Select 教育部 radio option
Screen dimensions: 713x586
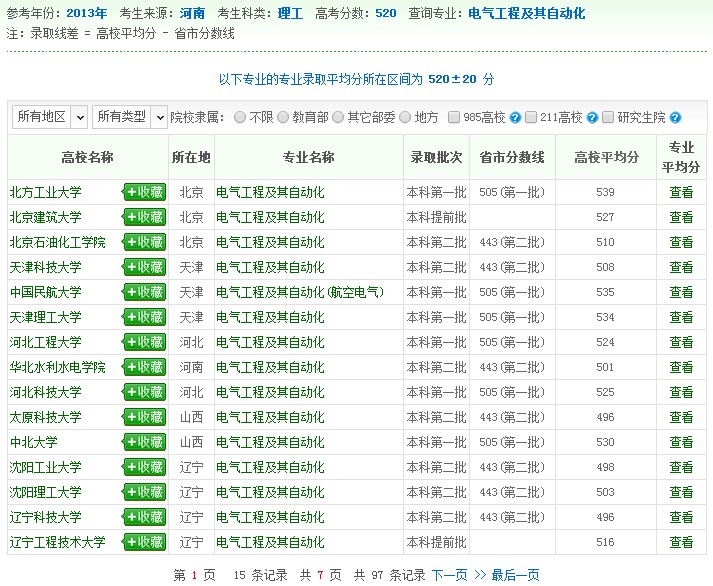pyautogui.click(x=283, y=118)
